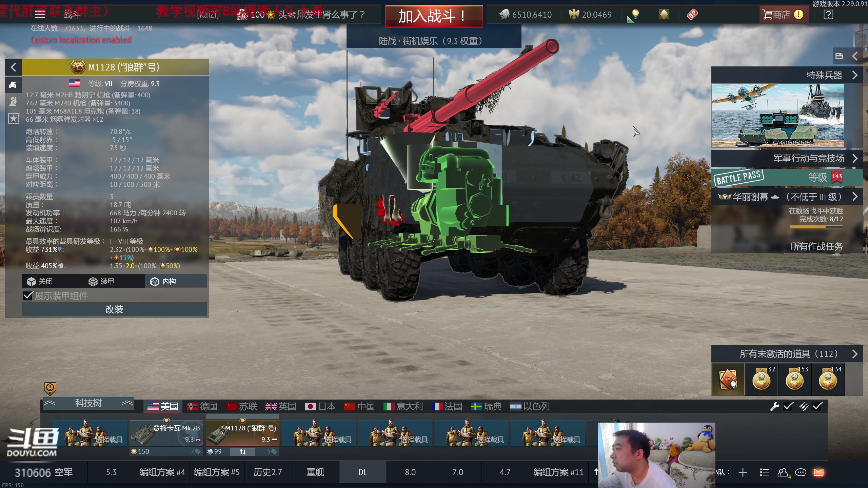The width and height of the screenshot is (868, 488).
Task: Select 内构 x-ray view mode
Action: (x=176, y=281)
